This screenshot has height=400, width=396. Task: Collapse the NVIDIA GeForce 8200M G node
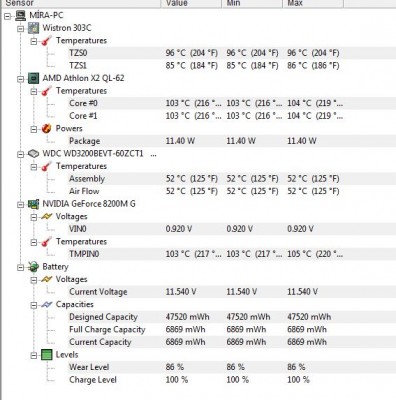pos(21,205)
